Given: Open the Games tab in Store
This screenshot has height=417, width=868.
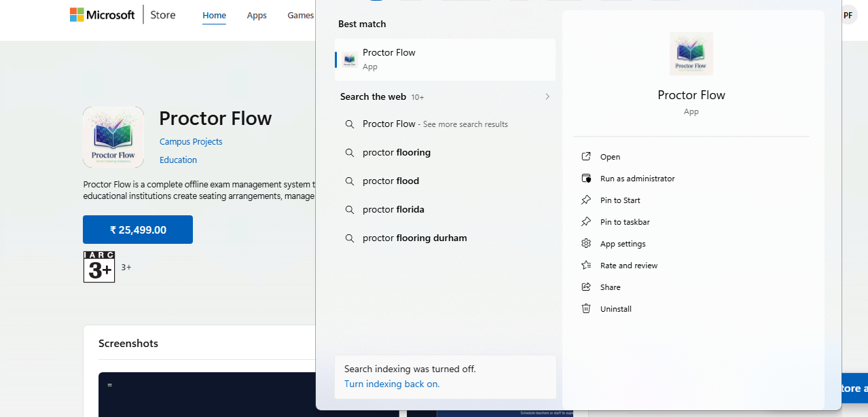Looking at the screenshot, I should pyautogui.click(x=300, y=16).
